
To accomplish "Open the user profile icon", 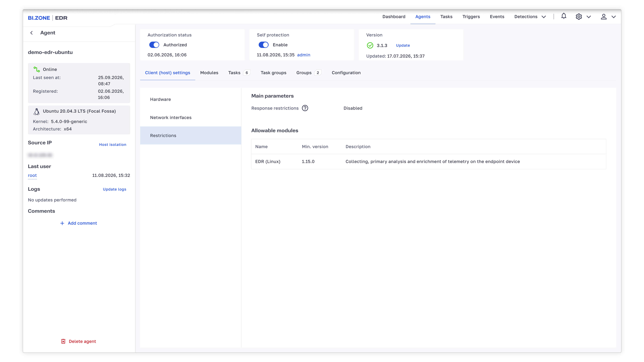I will point(603,17).
